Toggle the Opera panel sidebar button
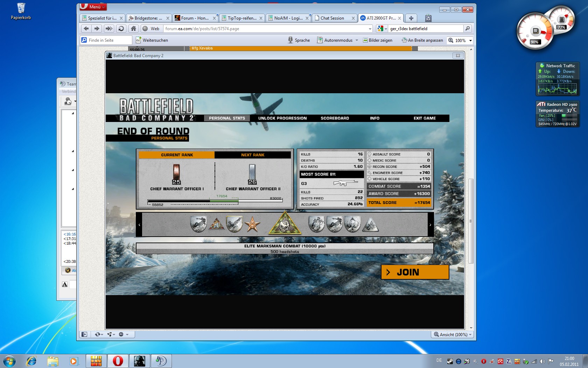This screenshot has height=368, width=588. pyautogui.click(x=84, y=334)
